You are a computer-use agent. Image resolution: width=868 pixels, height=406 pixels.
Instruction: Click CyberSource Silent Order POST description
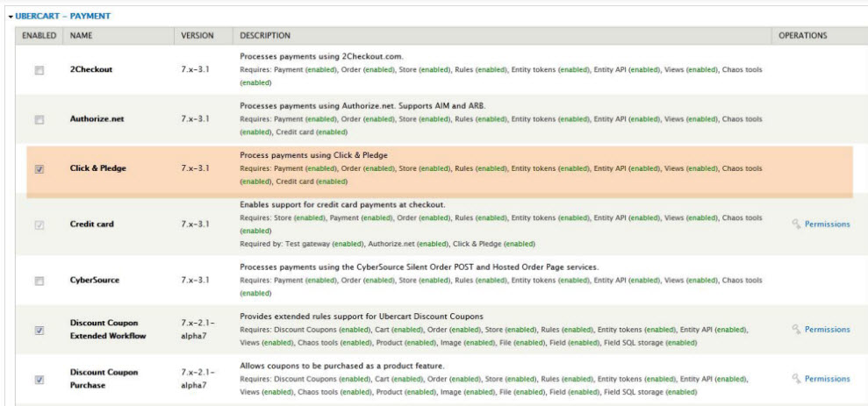[419, 267]
